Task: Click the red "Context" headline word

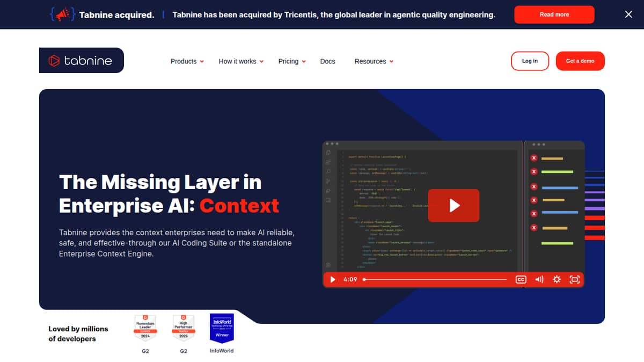Action: tap(239, 205)
